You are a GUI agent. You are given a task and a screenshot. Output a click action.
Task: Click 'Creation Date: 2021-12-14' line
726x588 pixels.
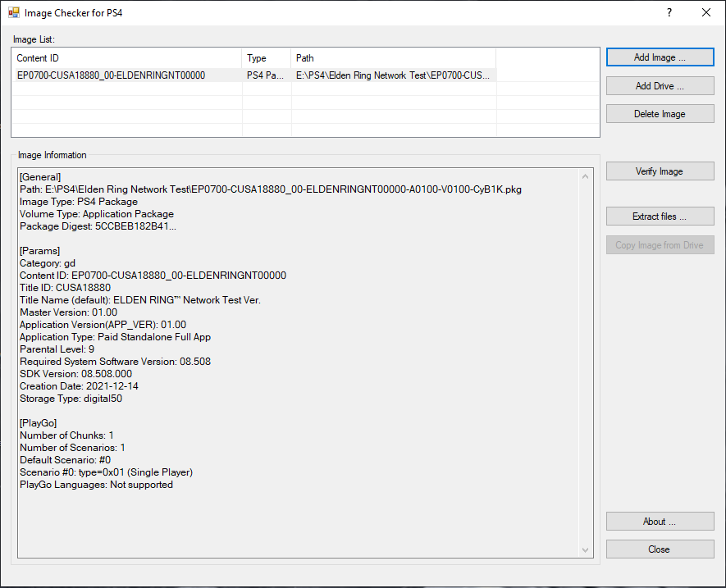point(80,386)
